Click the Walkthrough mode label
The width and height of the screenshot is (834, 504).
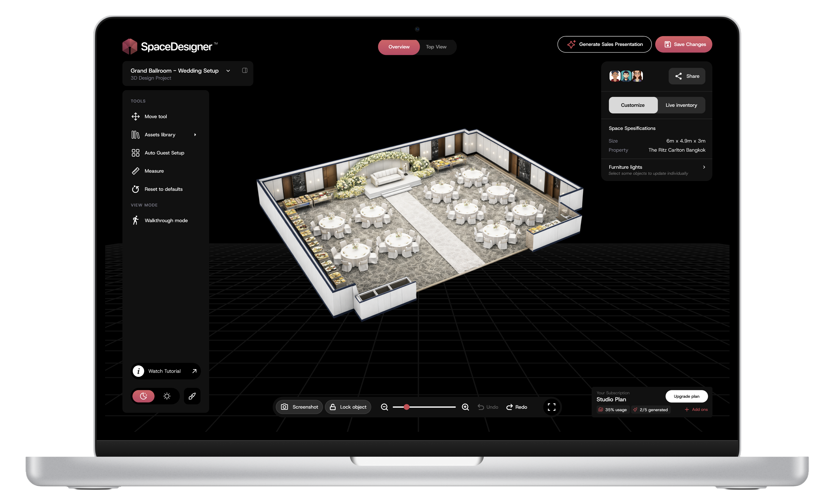[x=166, y=221]
